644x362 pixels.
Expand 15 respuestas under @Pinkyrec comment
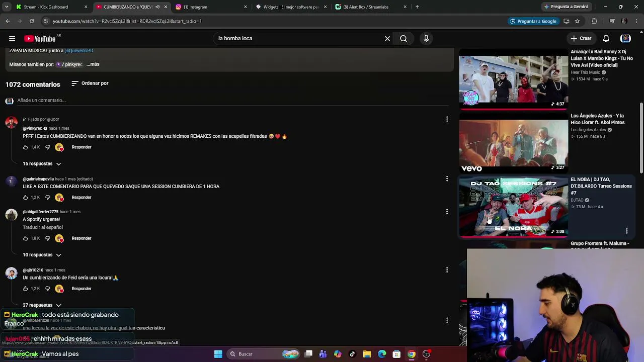[x=42, y=164]
